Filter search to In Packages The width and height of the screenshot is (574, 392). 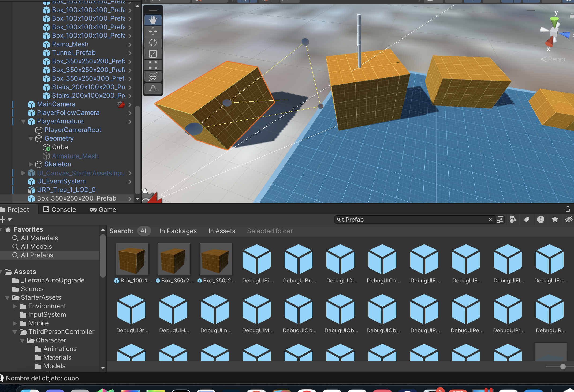pyautogui.click(x=178, y=231)
